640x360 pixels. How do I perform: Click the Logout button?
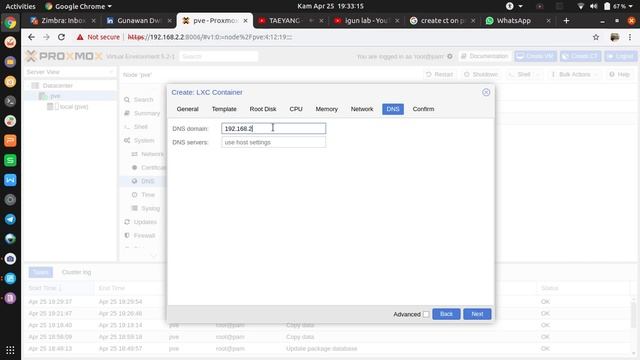(621, 56)
